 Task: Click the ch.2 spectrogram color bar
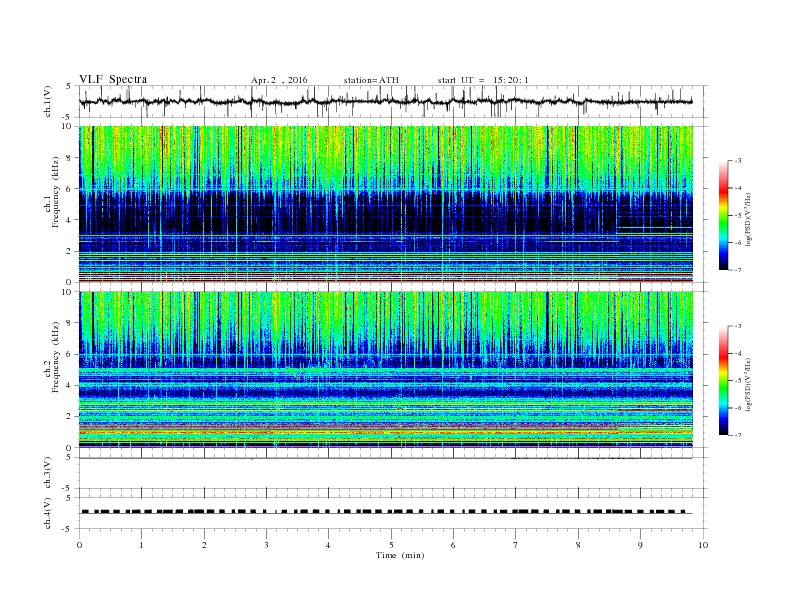tap(723, 380)
